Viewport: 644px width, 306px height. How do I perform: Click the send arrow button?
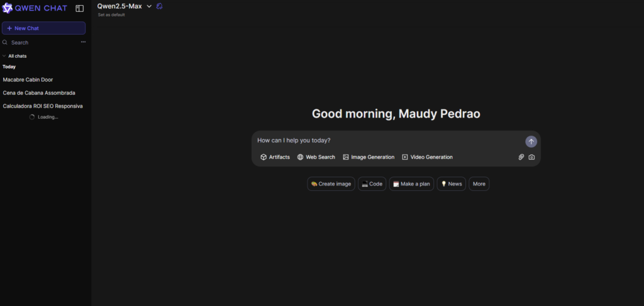[531, 141]
